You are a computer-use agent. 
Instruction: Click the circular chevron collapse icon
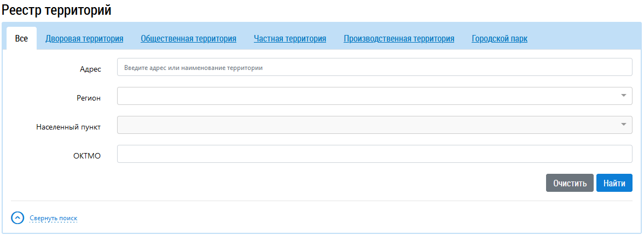(x=18, y=218)
